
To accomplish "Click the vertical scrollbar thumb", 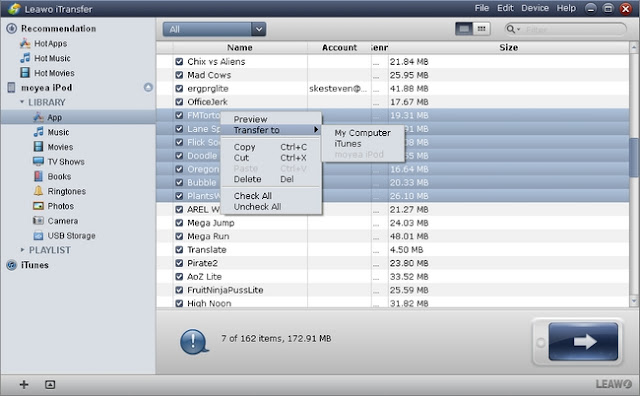I will tap(633, 158).
